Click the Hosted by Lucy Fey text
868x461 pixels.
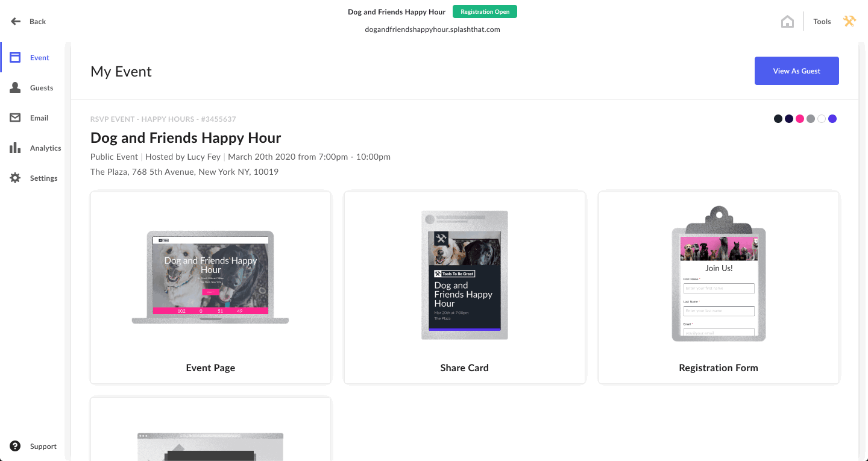pos(184,157)
